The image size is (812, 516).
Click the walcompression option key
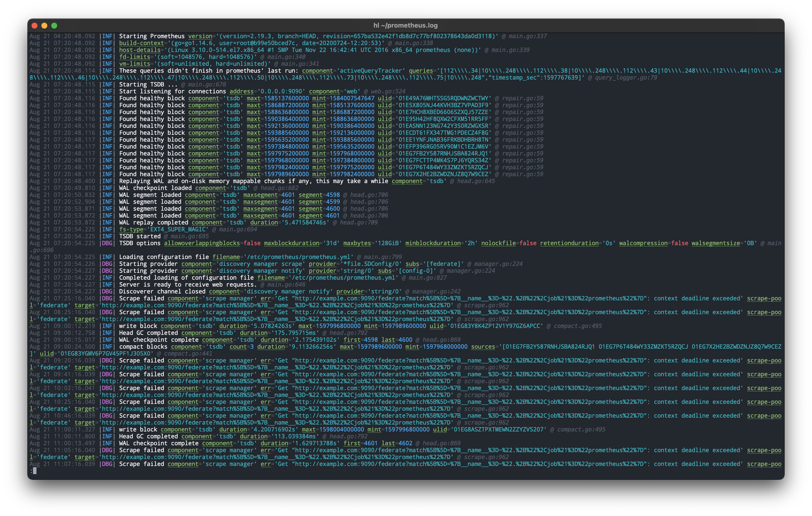(x=643, y=243)
